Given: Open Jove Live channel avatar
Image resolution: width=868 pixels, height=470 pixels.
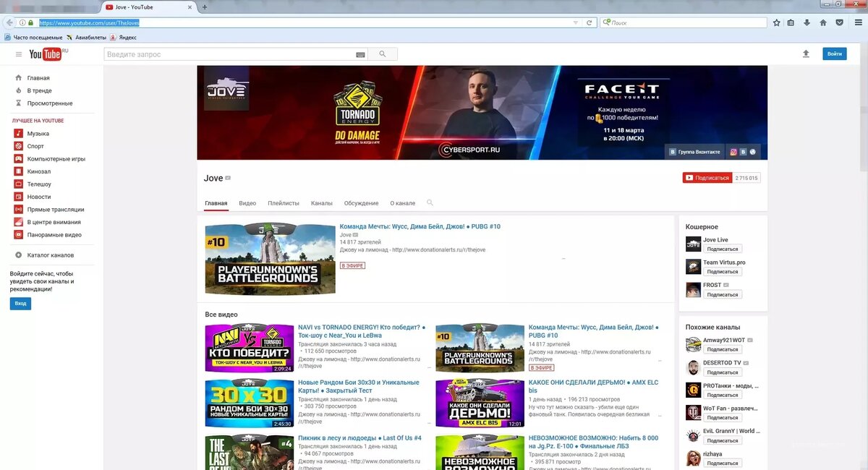Looking at the screenshot, I should [x=693, y=244].
